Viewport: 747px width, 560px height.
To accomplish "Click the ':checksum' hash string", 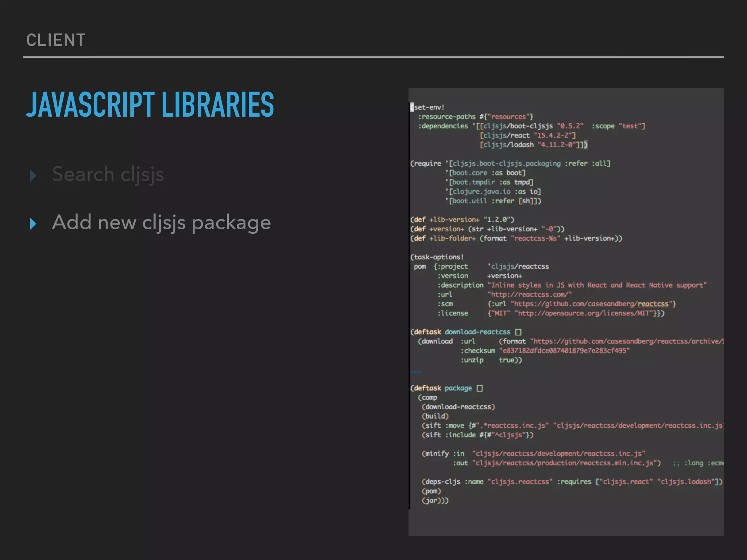I will 564,351.
